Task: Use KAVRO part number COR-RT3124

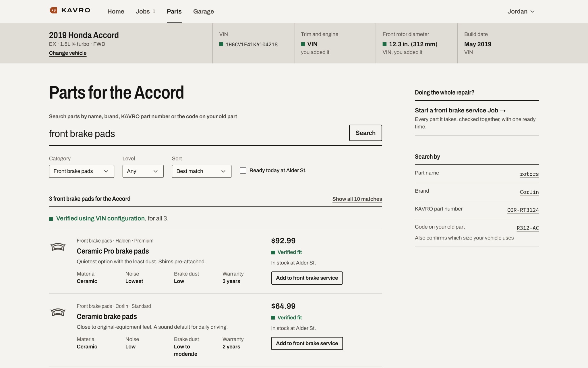Action: pyautogui.click(x=523, y=210)
